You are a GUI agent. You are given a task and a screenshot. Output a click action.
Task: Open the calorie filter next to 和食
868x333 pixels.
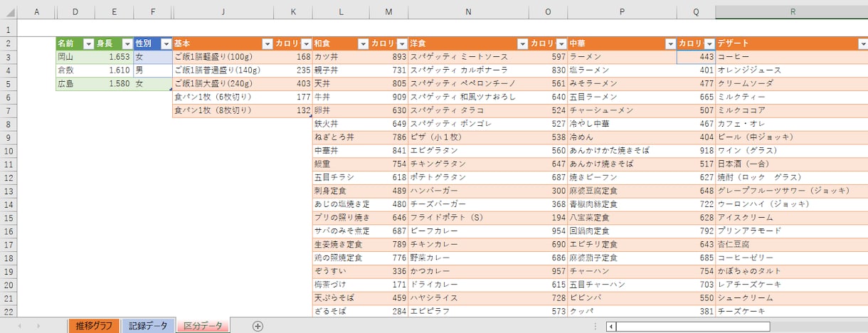402,43
